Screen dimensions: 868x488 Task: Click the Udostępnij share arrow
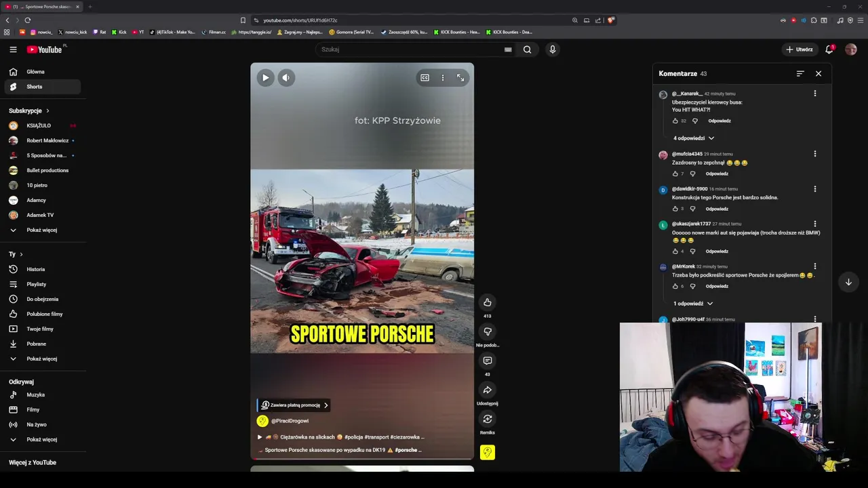coord(487,390)
